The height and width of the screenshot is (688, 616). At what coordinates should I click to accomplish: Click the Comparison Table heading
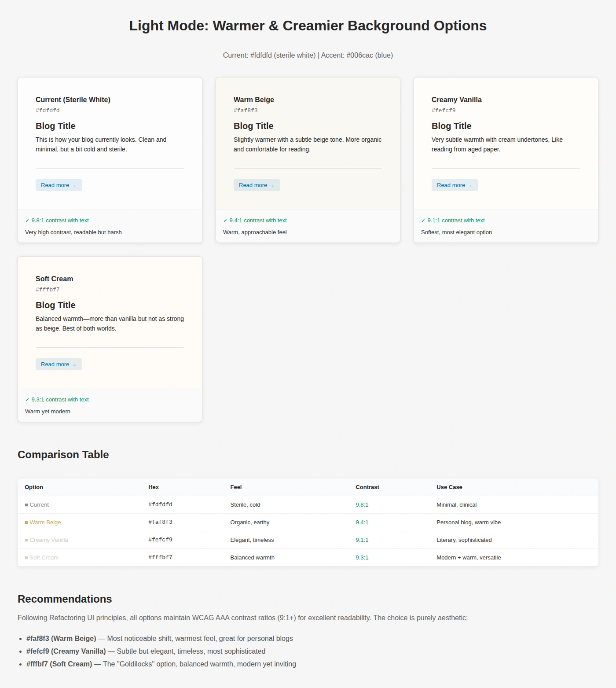pos(63,455)
